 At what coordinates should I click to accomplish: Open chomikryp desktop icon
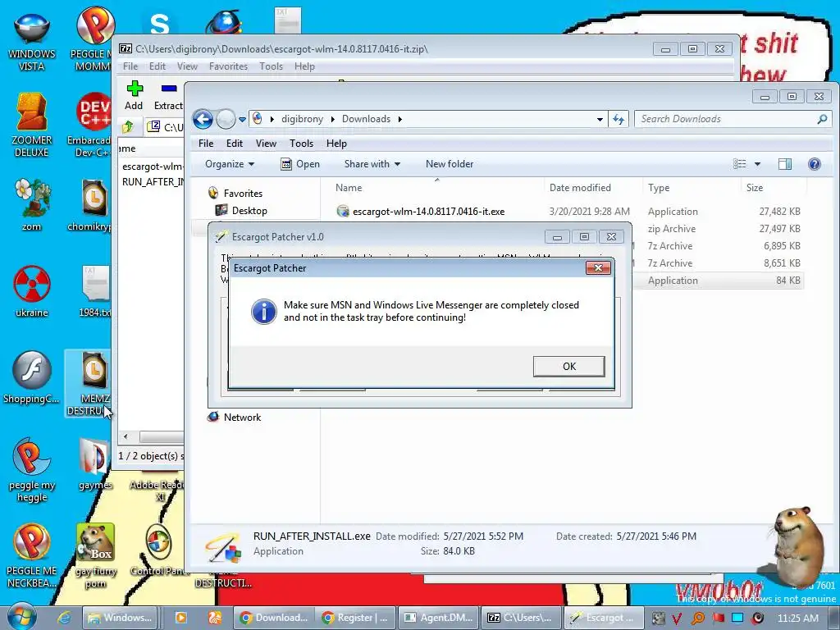[91, 204]
